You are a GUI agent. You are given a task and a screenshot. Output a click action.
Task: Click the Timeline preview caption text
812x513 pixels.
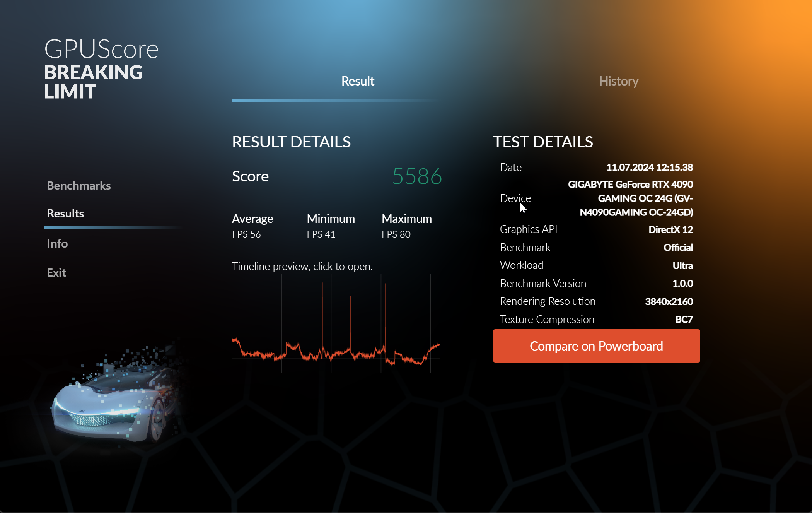[302, 267]
